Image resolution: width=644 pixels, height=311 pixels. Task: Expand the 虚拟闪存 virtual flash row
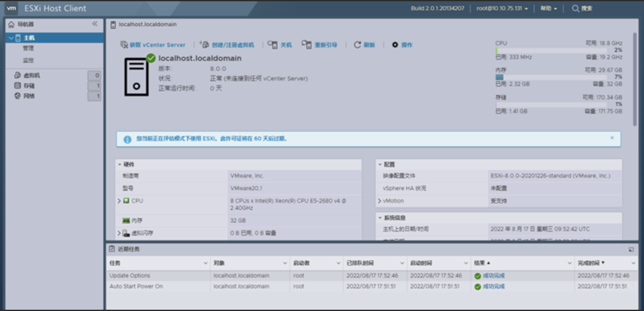point(119,233)
